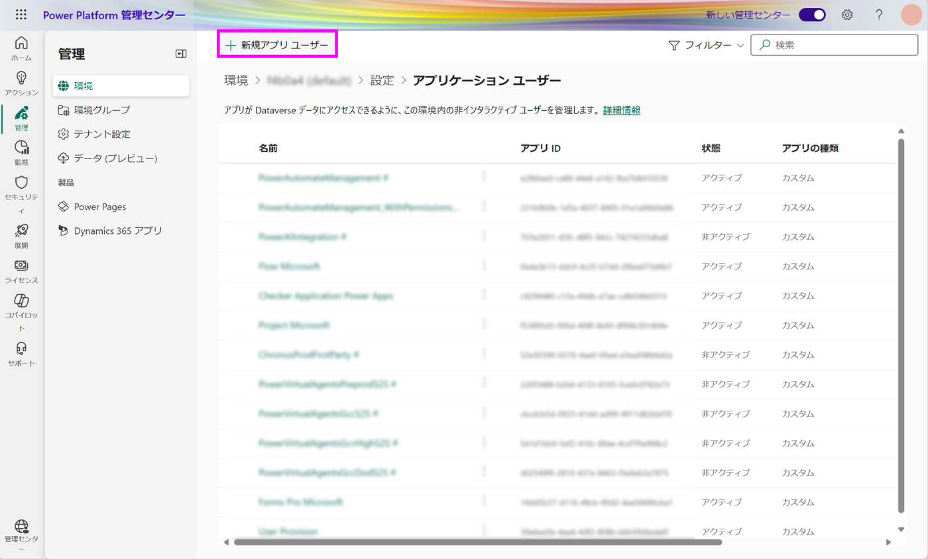Open the account avatar menu
The width and height of the screenshot is (928, 560).
(911, 15)
